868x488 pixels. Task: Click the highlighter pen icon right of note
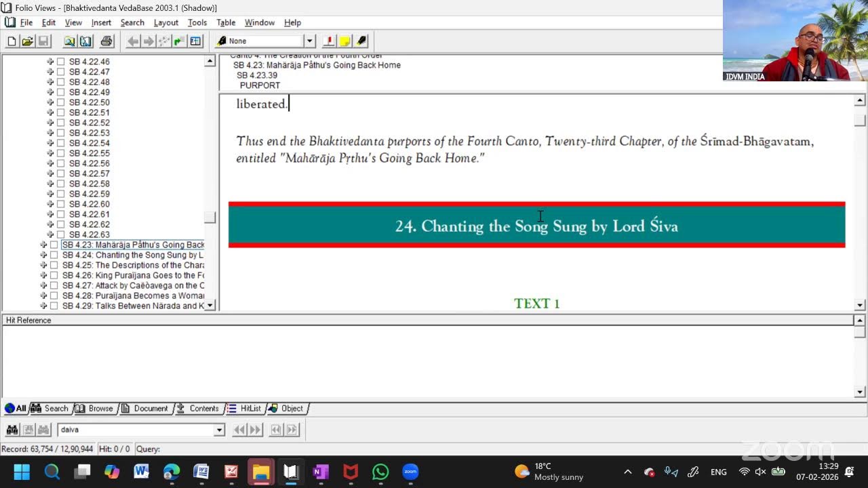point(361,41)
